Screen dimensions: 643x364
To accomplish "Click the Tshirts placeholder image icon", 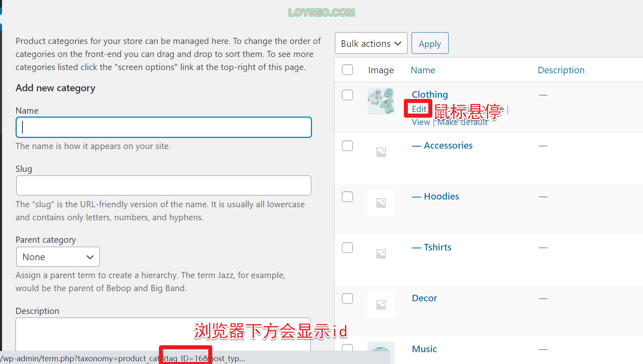I will coord(381,254).
